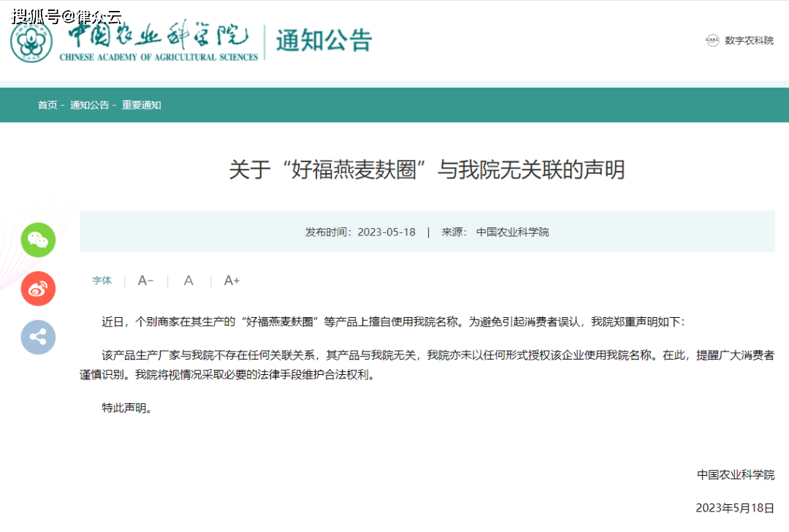Click the CAAS flower emblem logo

coord(31,41)
